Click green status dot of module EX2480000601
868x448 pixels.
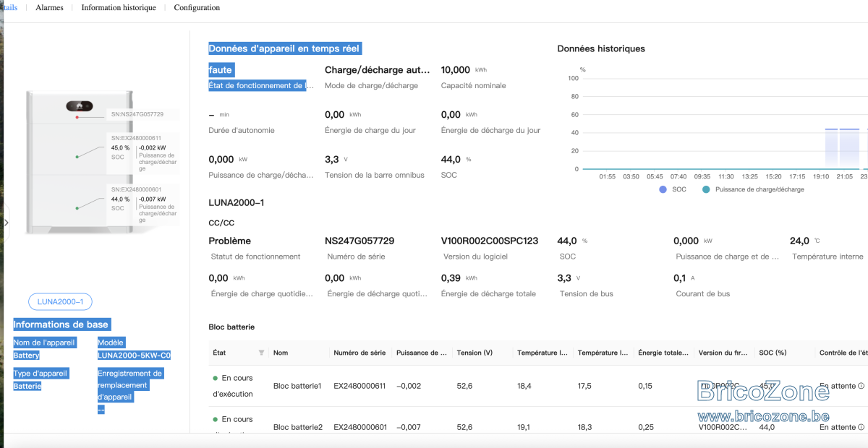(x=77, y=208)
